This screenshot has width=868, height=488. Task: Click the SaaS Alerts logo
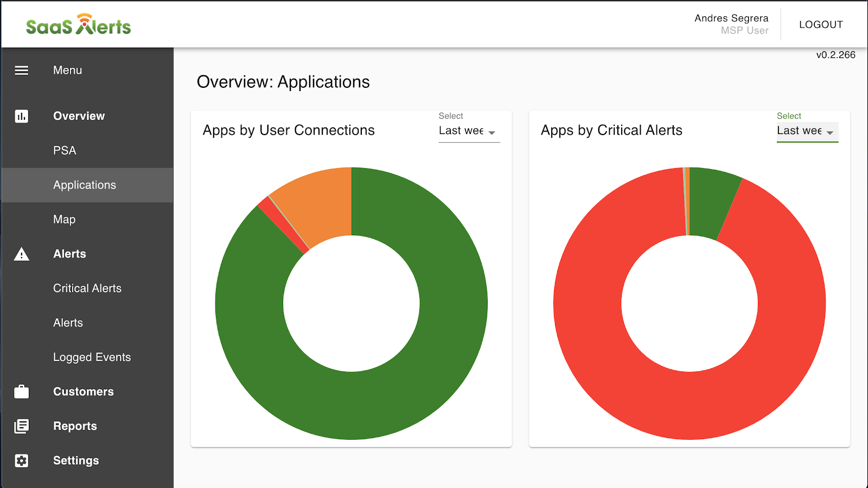pos(78,24)
